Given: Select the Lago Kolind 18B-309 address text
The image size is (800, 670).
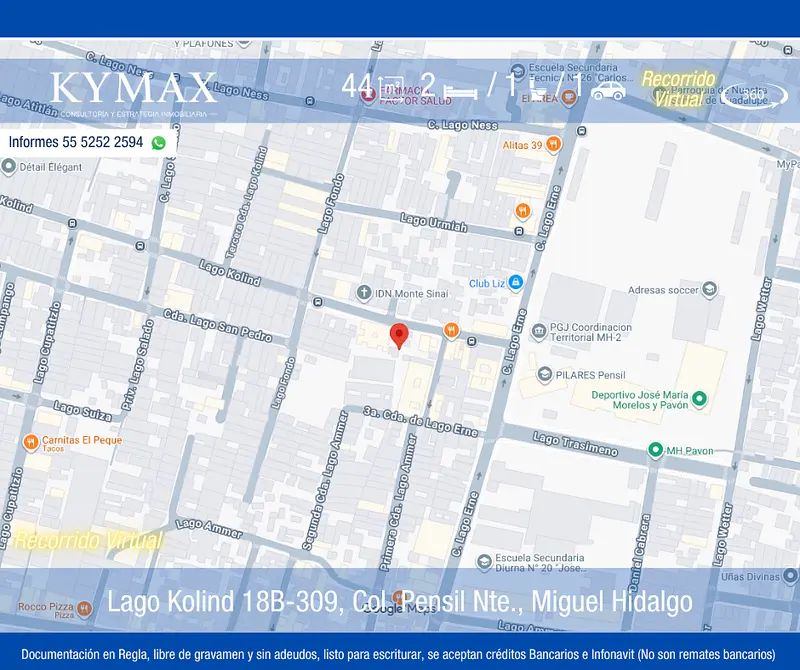Looking at the screenshot, I should [x=399, y=602].
